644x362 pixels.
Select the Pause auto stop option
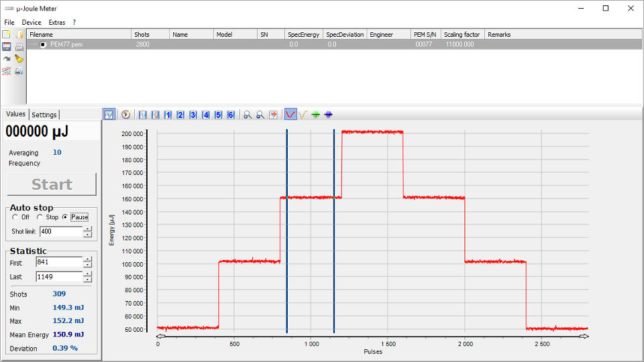point(65,217)
